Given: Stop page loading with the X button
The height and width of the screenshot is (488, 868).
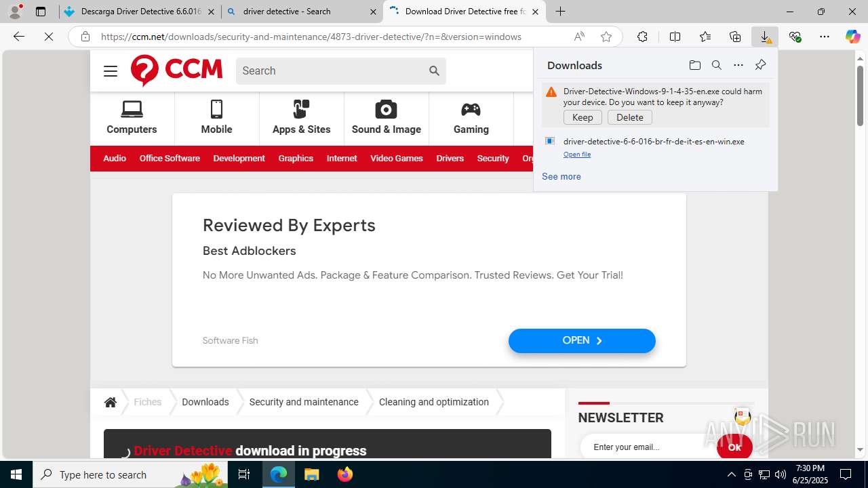Looking at the screenshot, I should point(49,37).
